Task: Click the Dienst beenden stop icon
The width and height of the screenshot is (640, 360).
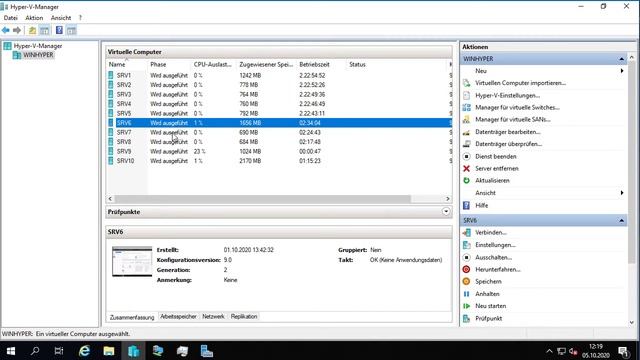Action: click(x=467, y=156)
